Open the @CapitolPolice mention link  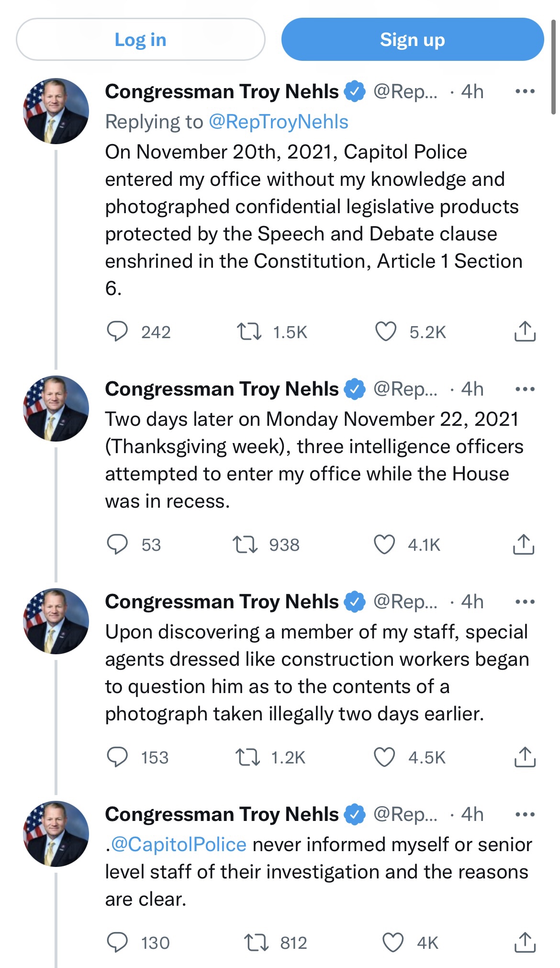point(179,844)
